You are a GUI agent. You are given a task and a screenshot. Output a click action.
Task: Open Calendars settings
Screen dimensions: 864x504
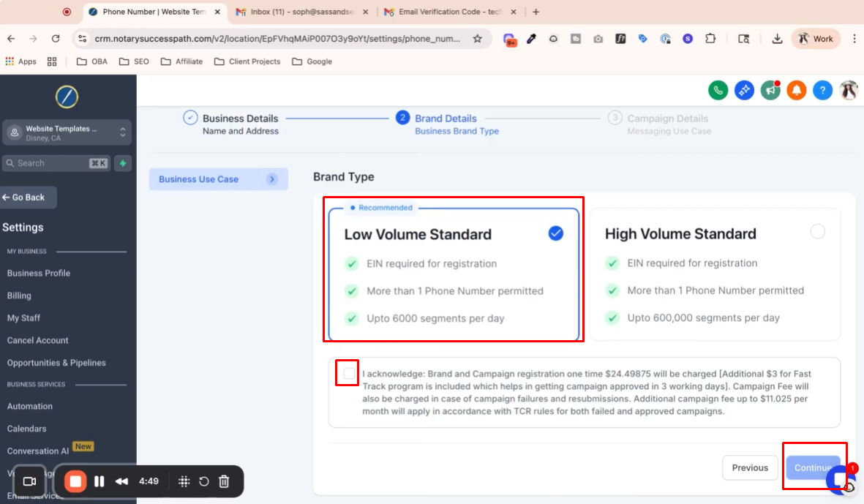(x=26, y=429)
